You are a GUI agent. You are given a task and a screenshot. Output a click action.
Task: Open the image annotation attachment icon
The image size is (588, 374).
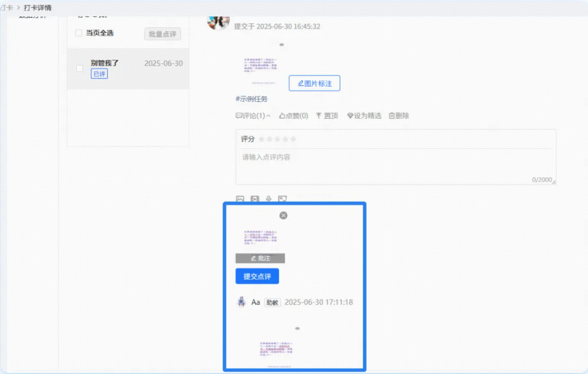pos(283,198)
